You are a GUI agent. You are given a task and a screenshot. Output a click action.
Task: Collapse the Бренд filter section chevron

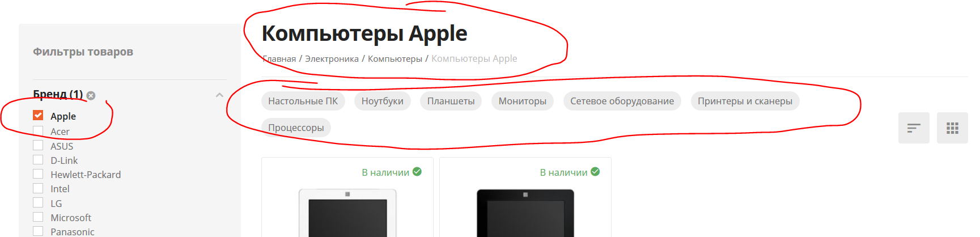point(219,95)
